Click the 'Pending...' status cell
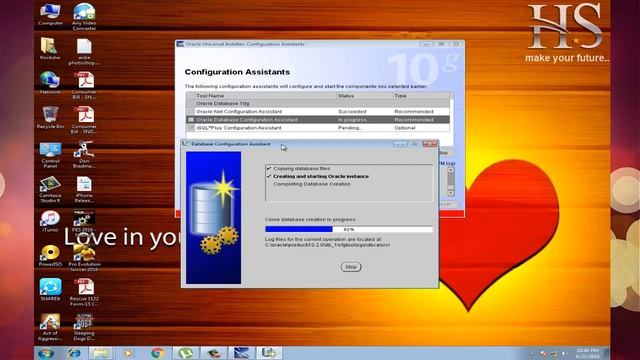This screenshot has height=360, width=640. [350, 128]
